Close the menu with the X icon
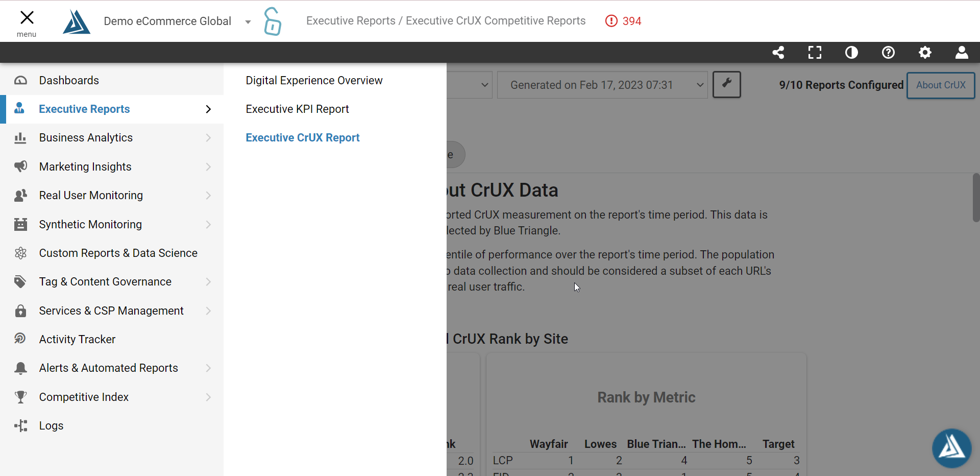This screenshot has width=980, height=476. pyautogui.click(x=27, y=18)
